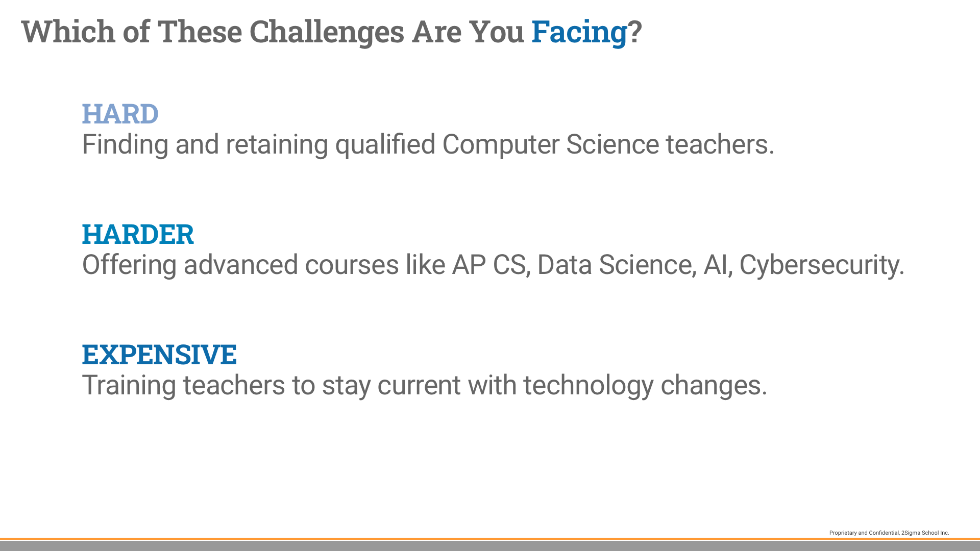Select the "EXPENSIVE" heading

point(159,355)
